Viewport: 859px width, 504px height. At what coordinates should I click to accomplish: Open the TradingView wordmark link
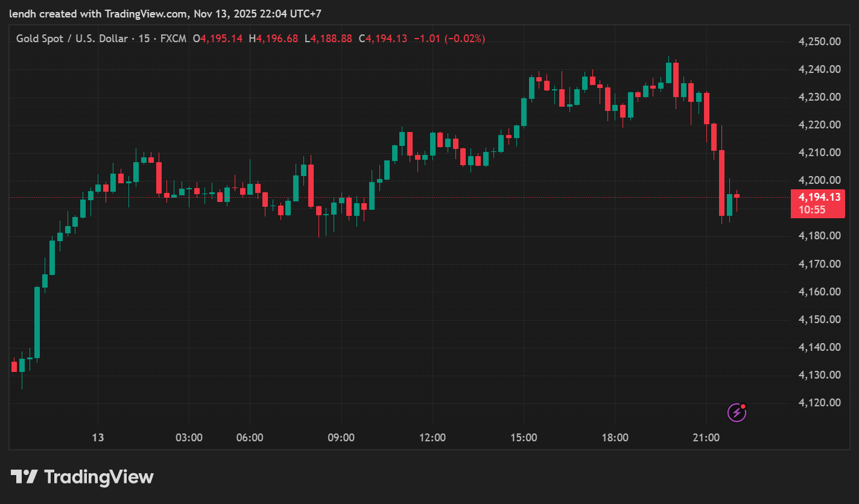tap(99, 477)
